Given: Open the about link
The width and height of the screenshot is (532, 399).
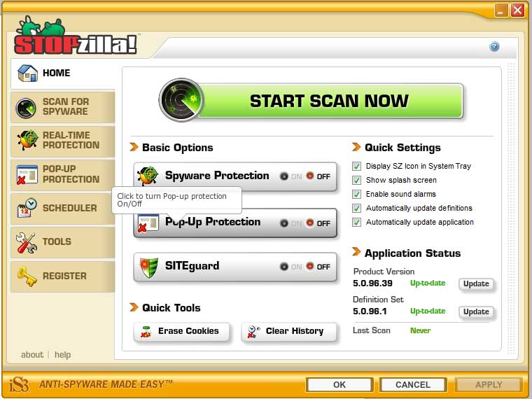Looking at the screenshot, I should 32,355.
